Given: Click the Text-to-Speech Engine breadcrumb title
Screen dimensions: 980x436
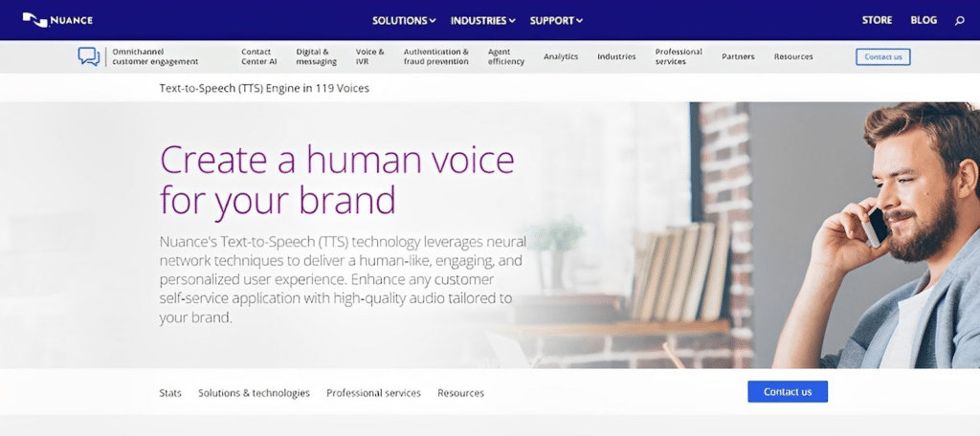Looking at the screenshot, I should (264, 89).
